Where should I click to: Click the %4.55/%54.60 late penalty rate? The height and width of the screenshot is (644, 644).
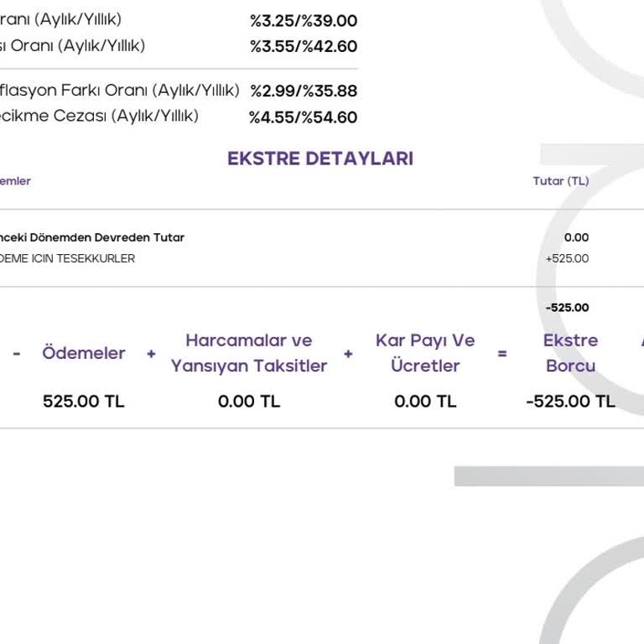click(x=303, y=117)
